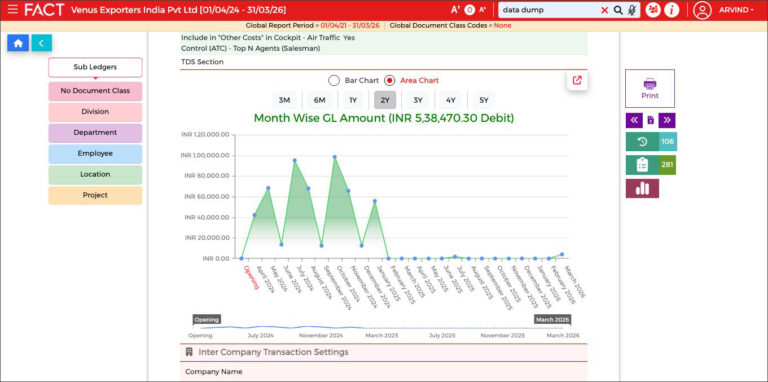The image size is (768, 382).
Task: Open the Location sub ledger
Action: point(95,174)
